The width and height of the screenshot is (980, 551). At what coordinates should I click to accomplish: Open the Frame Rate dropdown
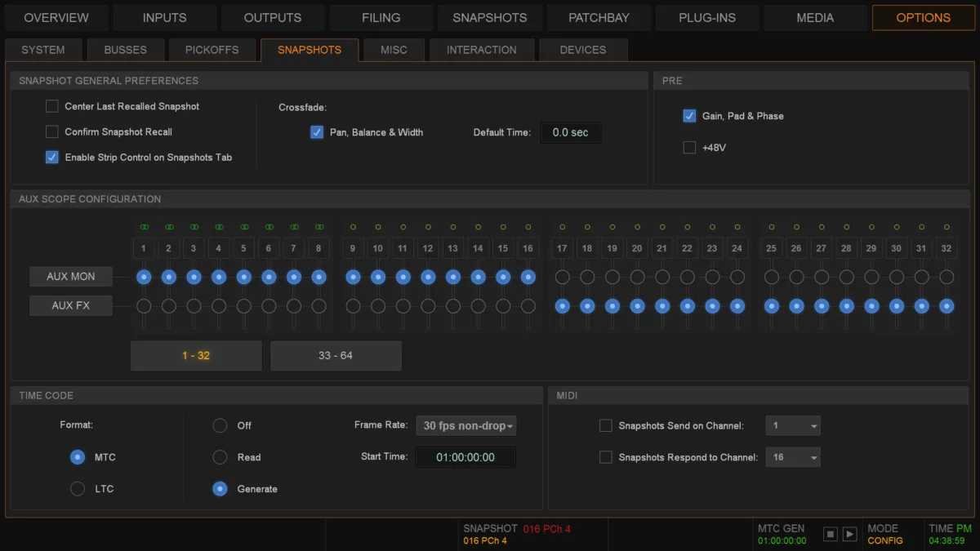466,425
